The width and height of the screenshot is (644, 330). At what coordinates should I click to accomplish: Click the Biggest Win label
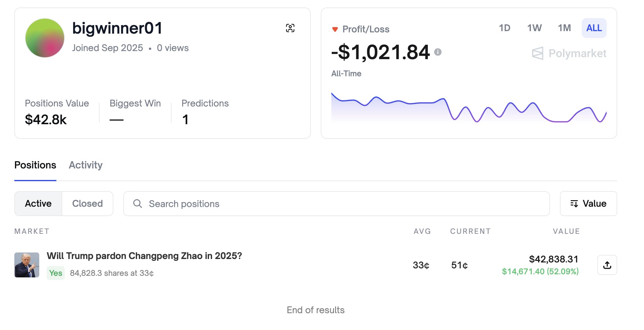[135, 103]
